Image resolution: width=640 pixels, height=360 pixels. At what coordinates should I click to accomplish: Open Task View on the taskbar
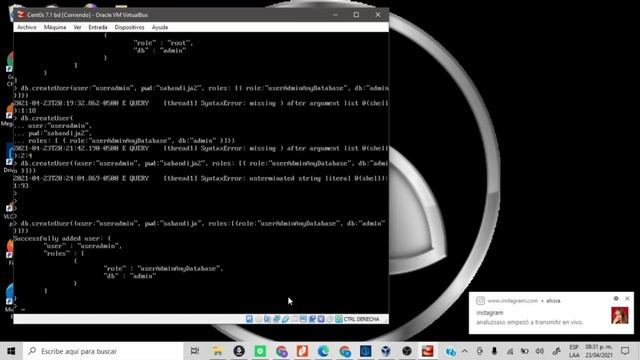point(195,351)
